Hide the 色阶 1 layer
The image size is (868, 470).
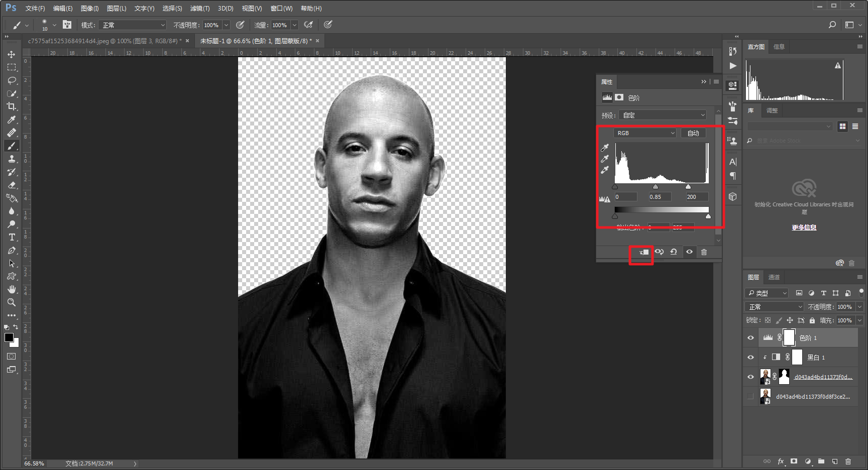click(750, 338)
